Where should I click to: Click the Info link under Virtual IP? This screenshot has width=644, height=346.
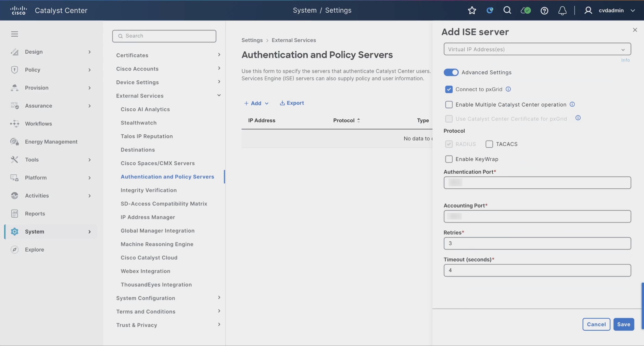click(x=626, y=60)
